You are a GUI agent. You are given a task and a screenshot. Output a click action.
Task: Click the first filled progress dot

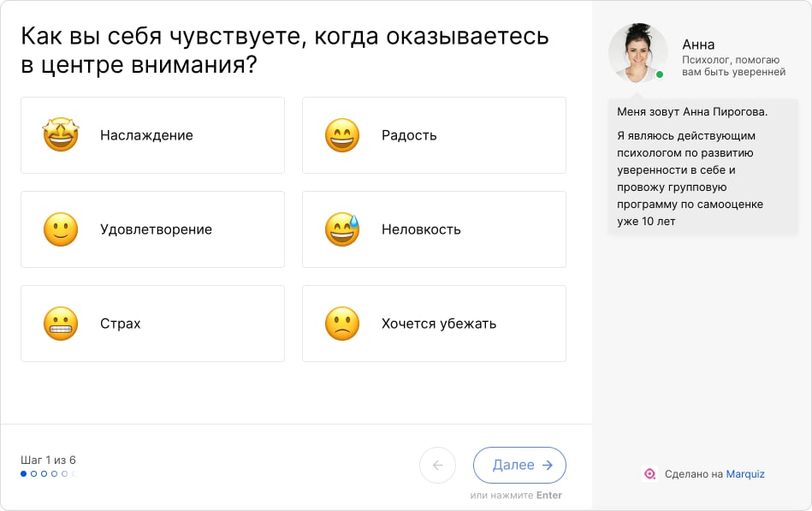(23, 473)
